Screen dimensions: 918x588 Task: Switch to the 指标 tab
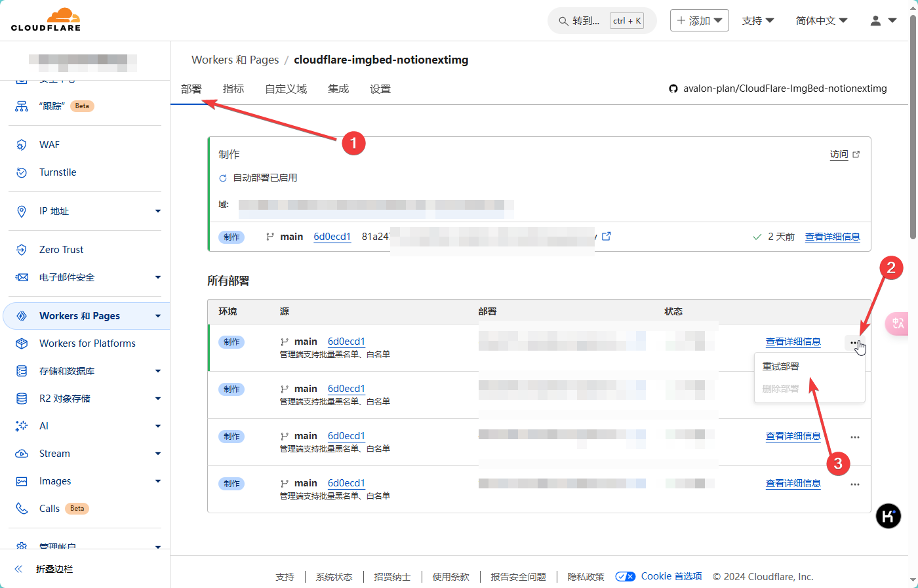(233, 89)
